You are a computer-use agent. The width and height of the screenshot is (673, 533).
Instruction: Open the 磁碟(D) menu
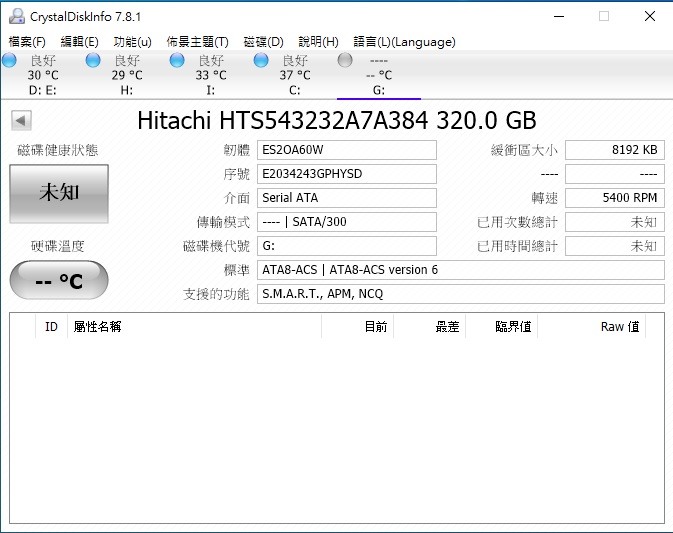click(x=264, y=42)
